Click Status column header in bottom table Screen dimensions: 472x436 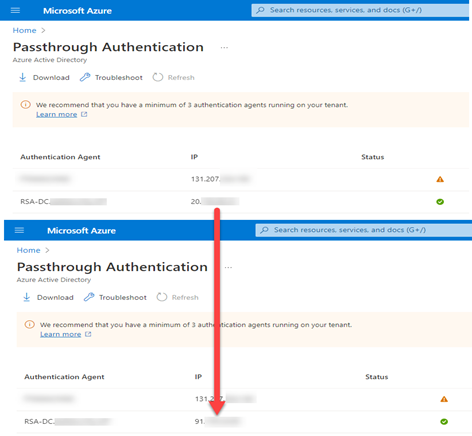(377, 377)
